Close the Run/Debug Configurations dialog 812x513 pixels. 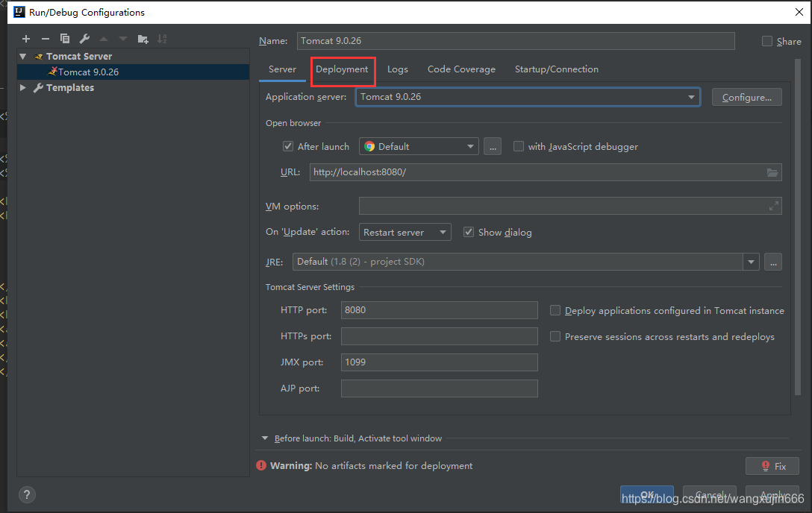[799, 12]
